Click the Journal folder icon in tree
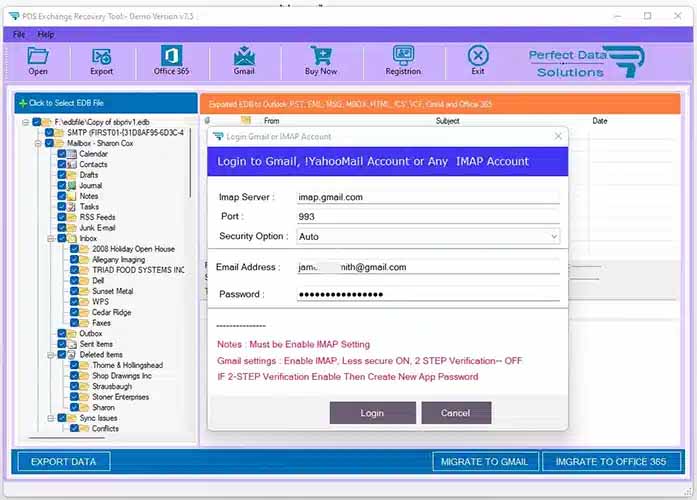697x500 pixels. pyautogui.click(x=72, y=185)
